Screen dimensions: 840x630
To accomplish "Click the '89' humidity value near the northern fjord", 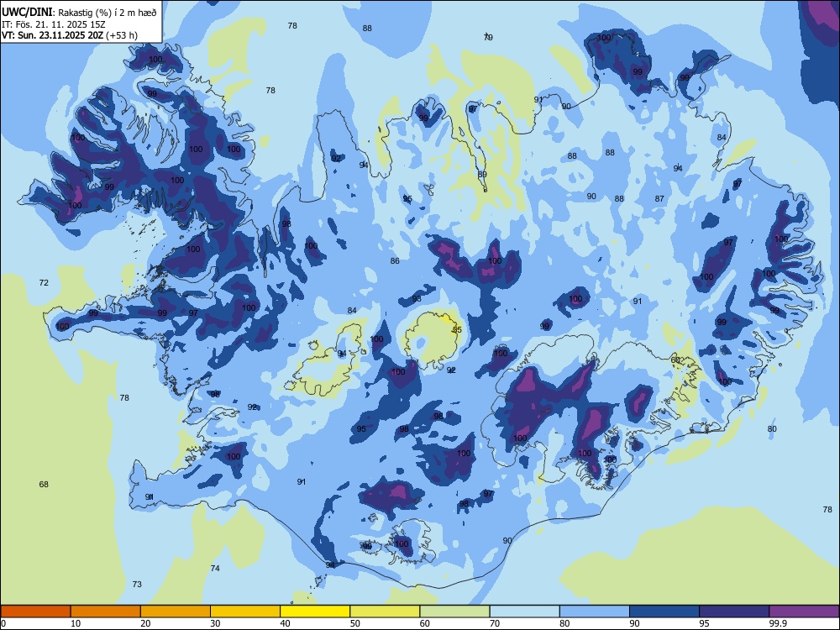I will (x=483, y=175).
